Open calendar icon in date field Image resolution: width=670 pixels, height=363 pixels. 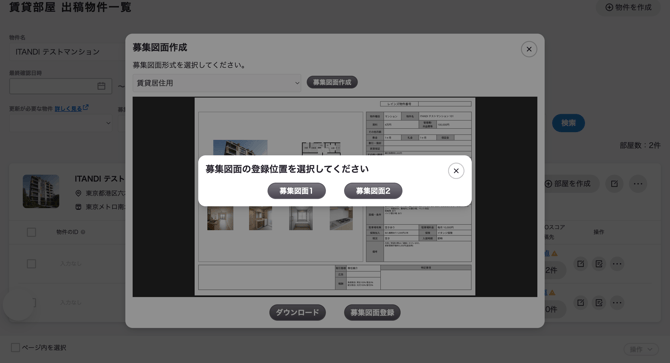click(x=101, y=86)
